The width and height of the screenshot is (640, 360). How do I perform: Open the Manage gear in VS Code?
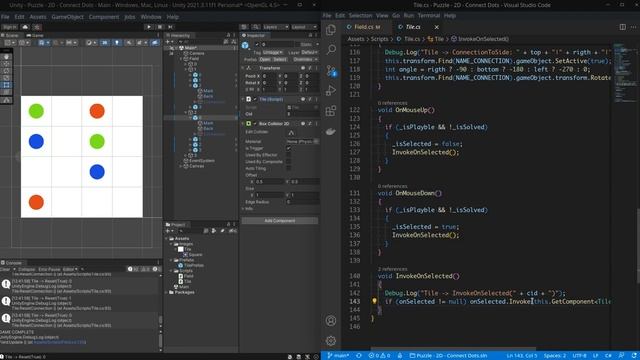point(331,340)
